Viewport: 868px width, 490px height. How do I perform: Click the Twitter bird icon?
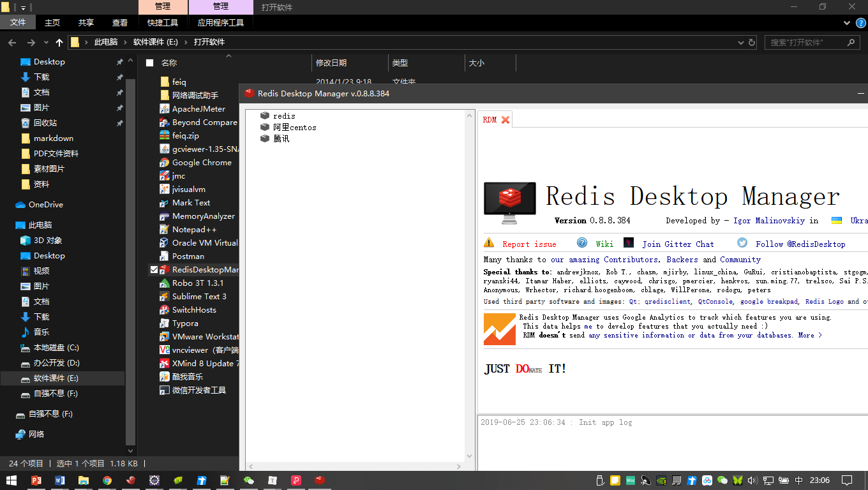tap(742, 242)
